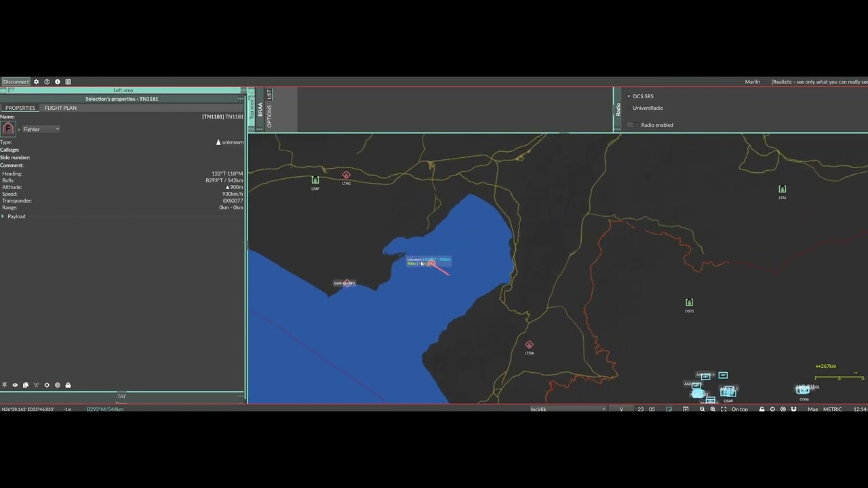Click the LTAF airbase marker on map

[x=315, y=180]
